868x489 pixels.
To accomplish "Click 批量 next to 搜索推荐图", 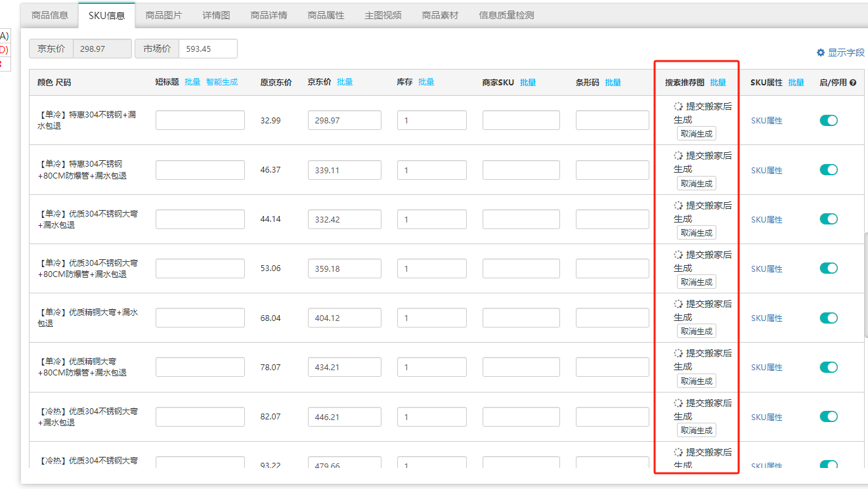I will (718, 83).
